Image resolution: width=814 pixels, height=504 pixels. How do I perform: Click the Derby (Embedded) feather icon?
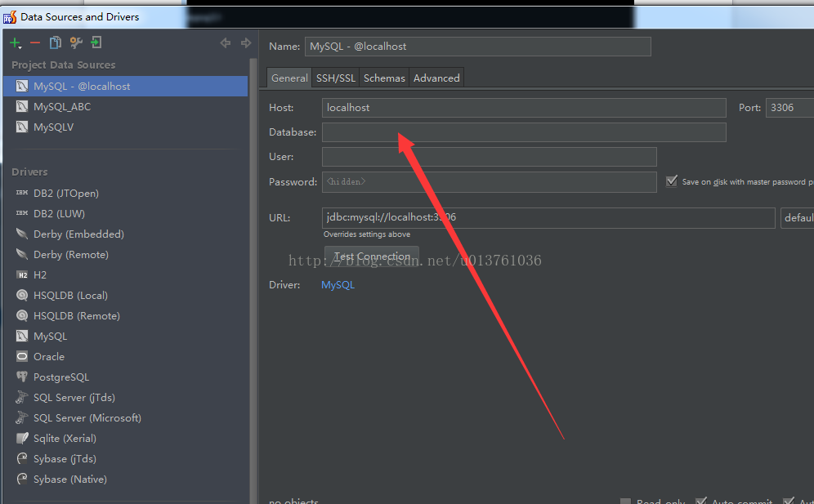[x=22, y=234]
